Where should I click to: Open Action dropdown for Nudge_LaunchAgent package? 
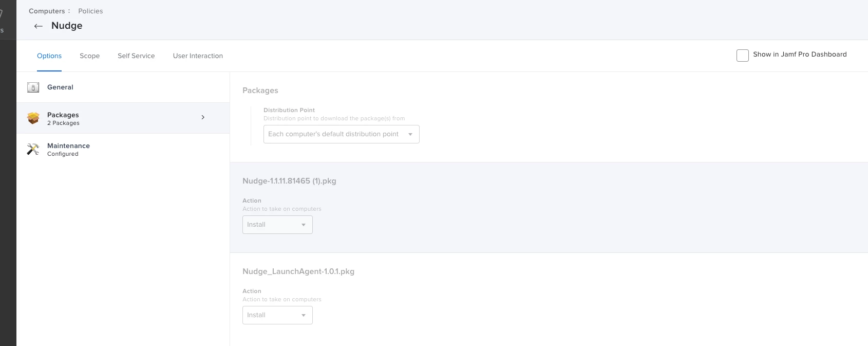[277, 315]
